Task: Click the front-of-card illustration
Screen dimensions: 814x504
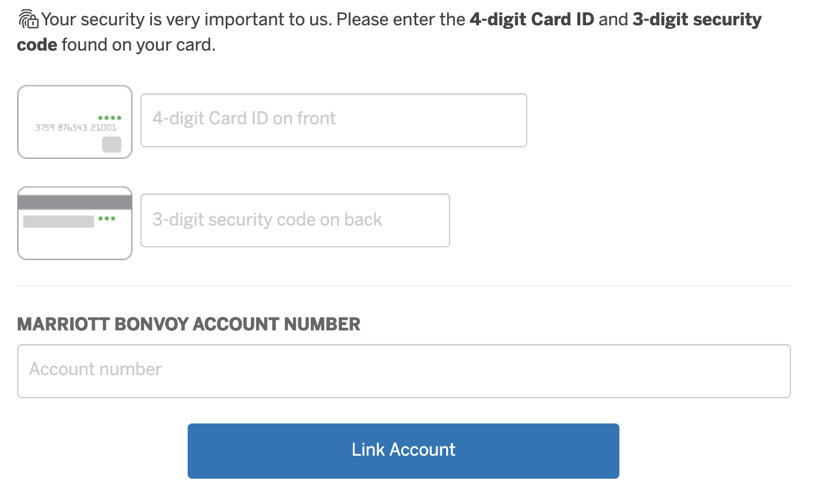Action: coord(75,122)
